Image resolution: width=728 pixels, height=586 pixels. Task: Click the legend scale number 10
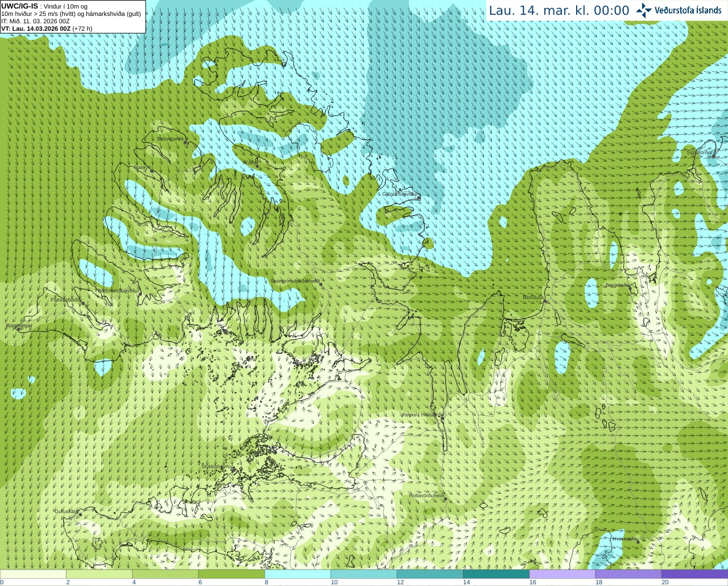pyautogui.click(x=334, y=582)
